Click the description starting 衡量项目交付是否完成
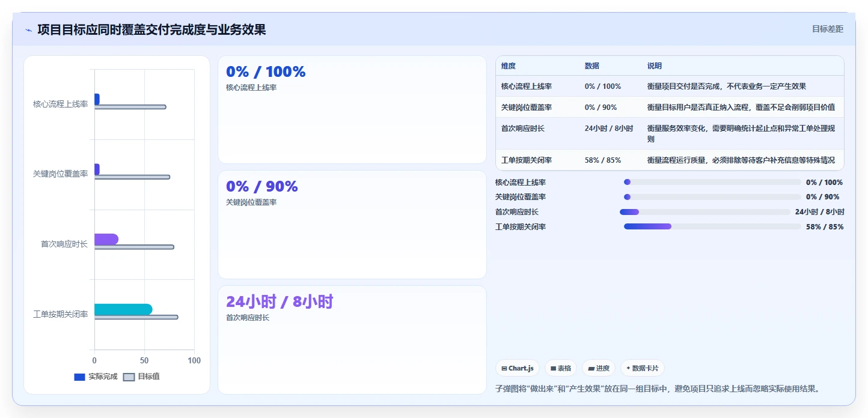The image size is (868, 418). 727,86
